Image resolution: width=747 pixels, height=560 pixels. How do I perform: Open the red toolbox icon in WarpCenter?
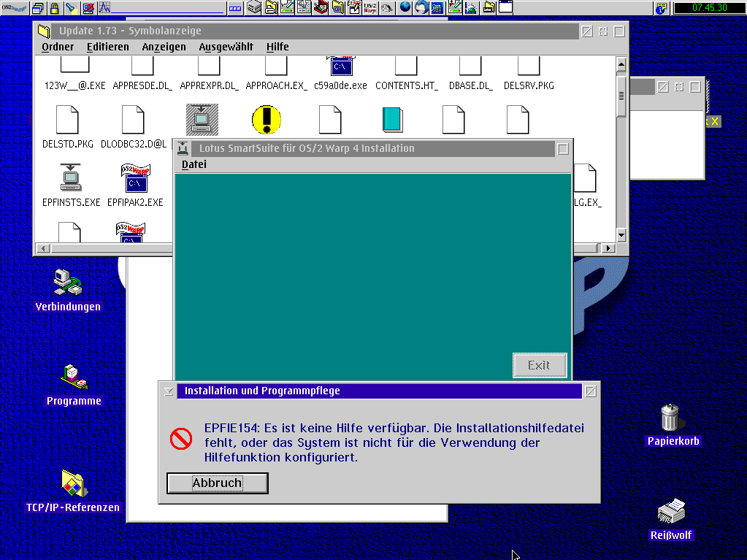coord(321,7)
